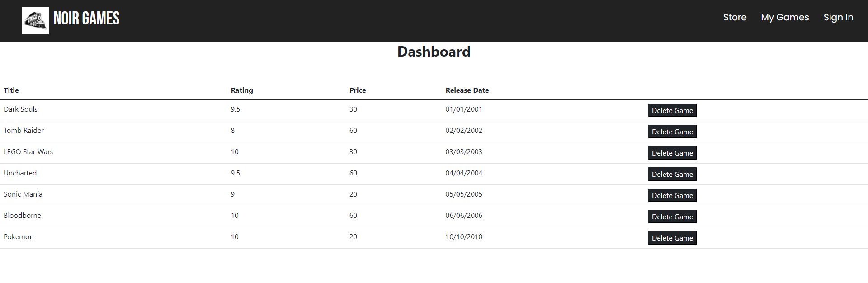Delete the Tomb Raider game
The height and width of the screenshot is (283, 868).
tap(672, 132)
